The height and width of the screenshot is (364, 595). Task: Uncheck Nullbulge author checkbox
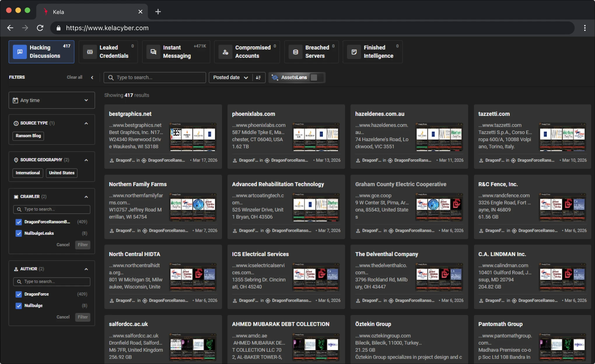[x=19, y=306]
